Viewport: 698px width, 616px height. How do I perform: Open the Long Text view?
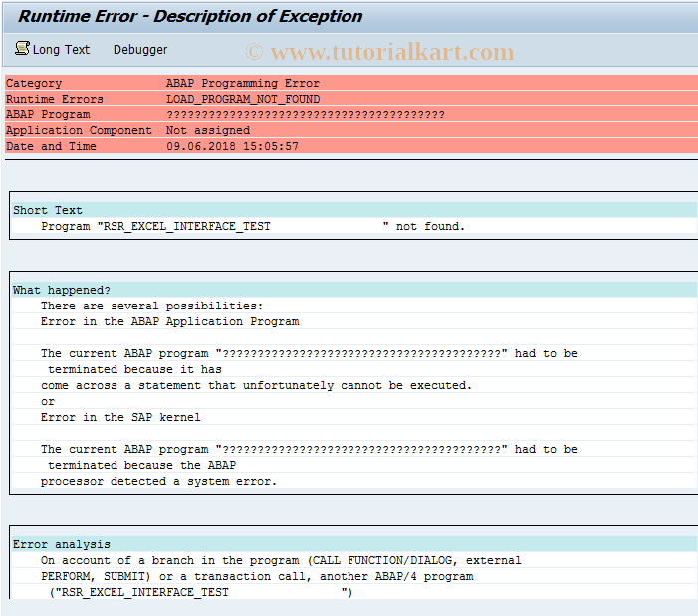(x=61, y=50)
